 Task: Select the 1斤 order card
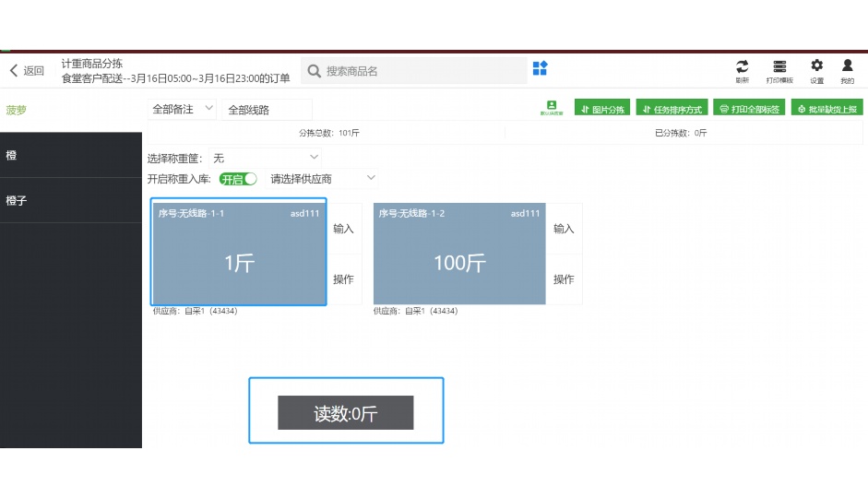pyautogui.click(x=239, y=252)
